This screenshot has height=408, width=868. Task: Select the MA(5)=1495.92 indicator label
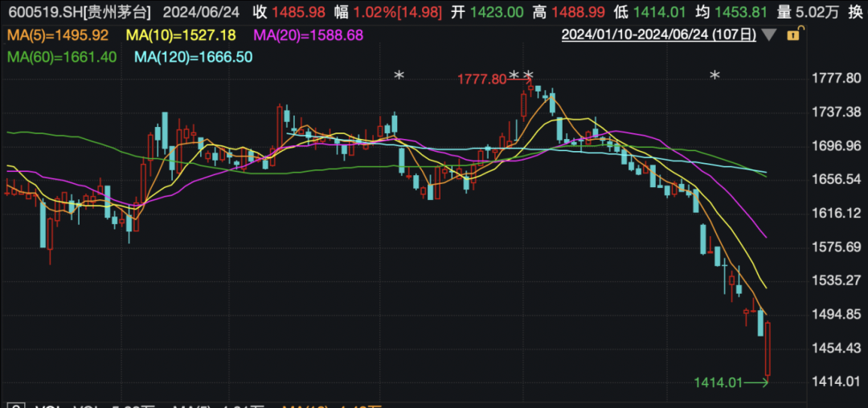56,36
